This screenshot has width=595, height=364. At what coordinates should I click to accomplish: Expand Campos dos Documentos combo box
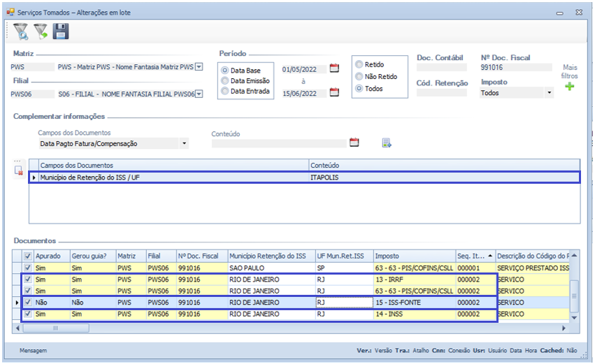tap(184, 143)
